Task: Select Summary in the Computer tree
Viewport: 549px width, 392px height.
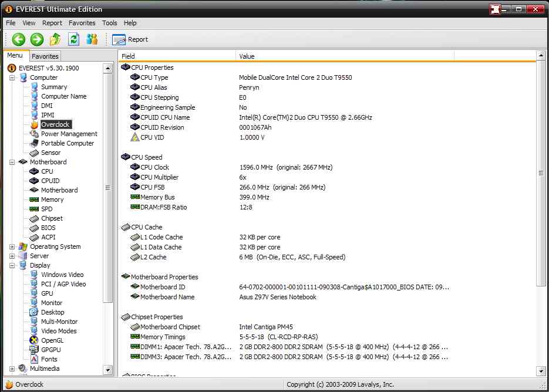Action: [54, 87]
